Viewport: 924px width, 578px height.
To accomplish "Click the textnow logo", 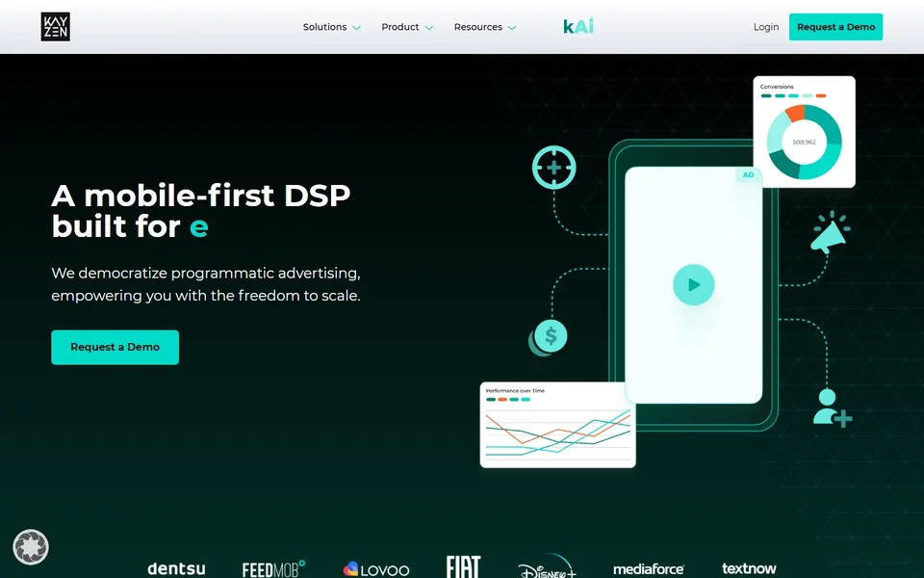I will (x=749, y=568).
